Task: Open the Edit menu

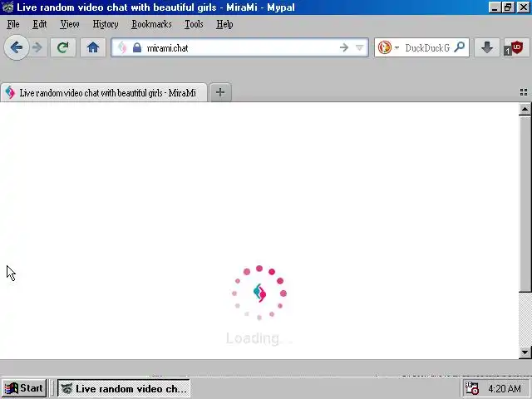Action: (40, 24)
